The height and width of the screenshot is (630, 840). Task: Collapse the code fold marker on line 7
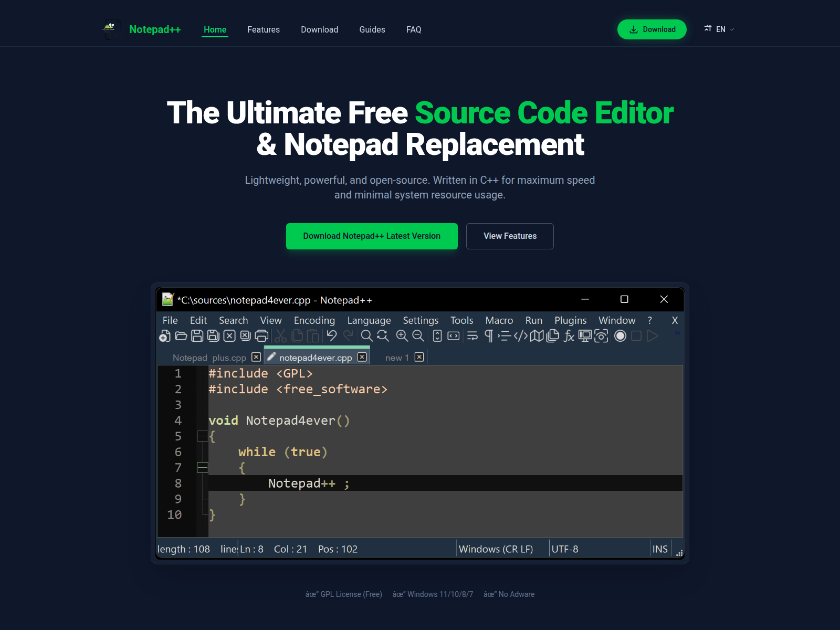[202, 468]
